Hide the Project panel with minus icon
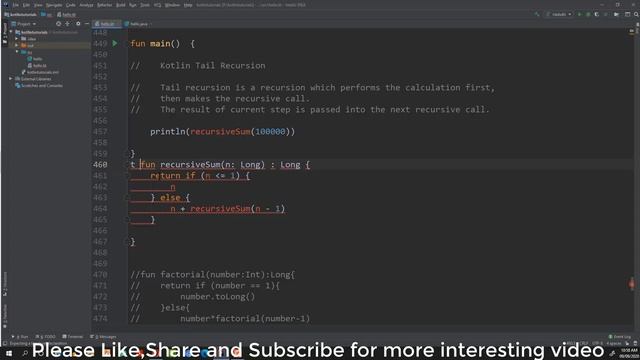 tap(87, 24)
